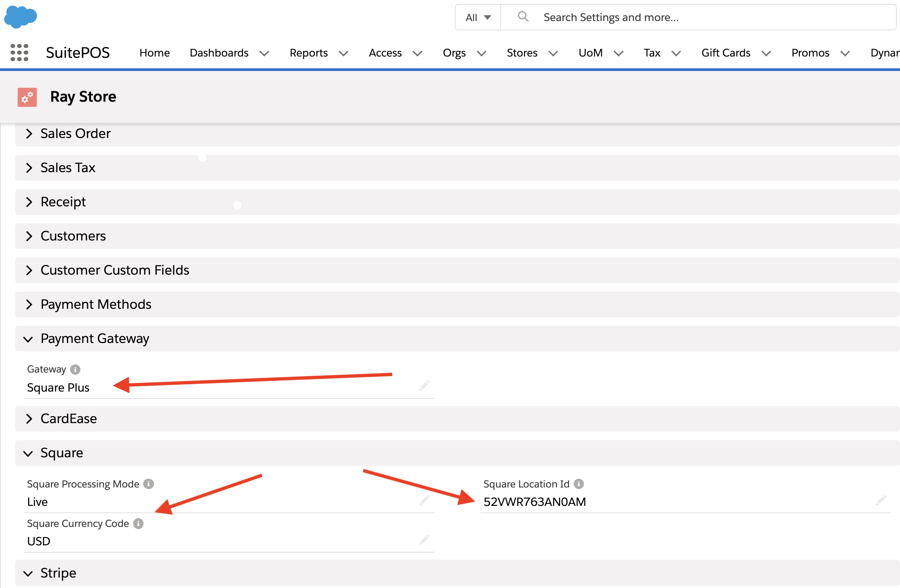Click pencil to edit Square Currency Code
900x588 pixels.
click(x=424, y=540)
